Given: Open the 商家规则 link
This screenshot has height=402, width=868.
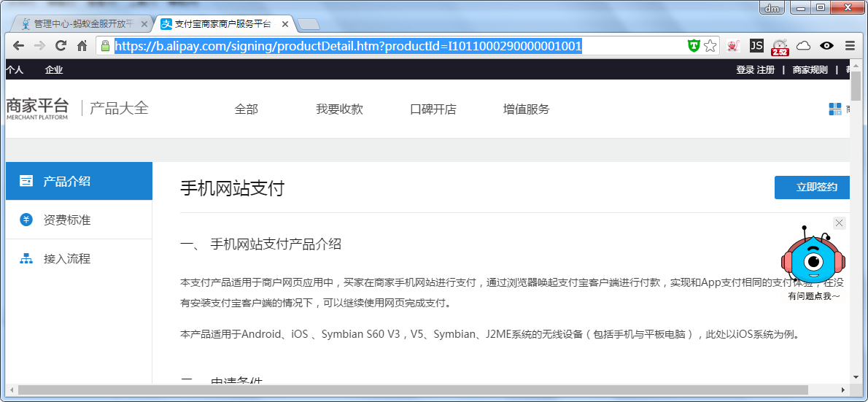Looking at the screenshot, I should [810, 70].
